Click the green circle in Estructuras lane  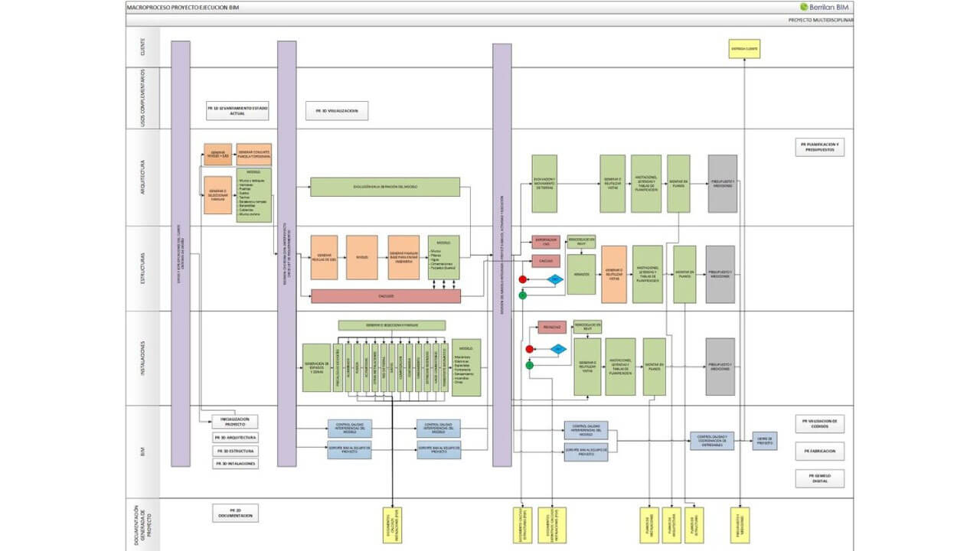pyautogui.click(x=523, y=295)
